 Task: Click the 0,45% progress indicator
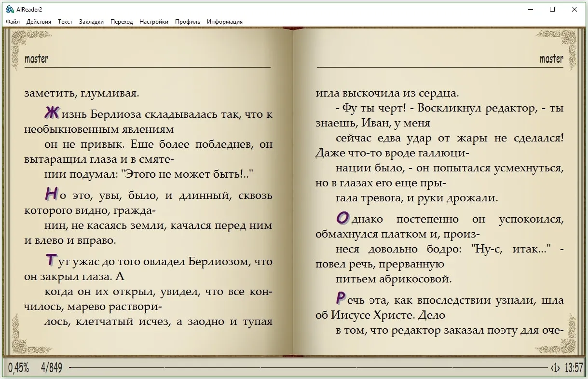click(18, 368)
